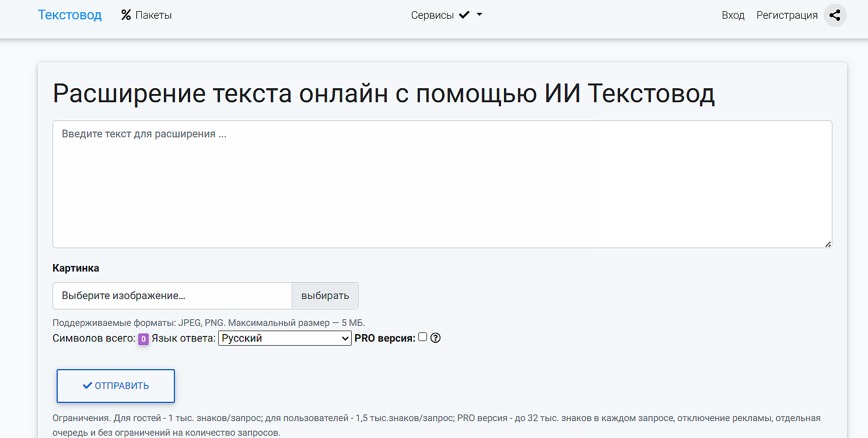This screenshot has width=868, height=438.
Task: Click the question mark help icon
Action: coord(435,338)
